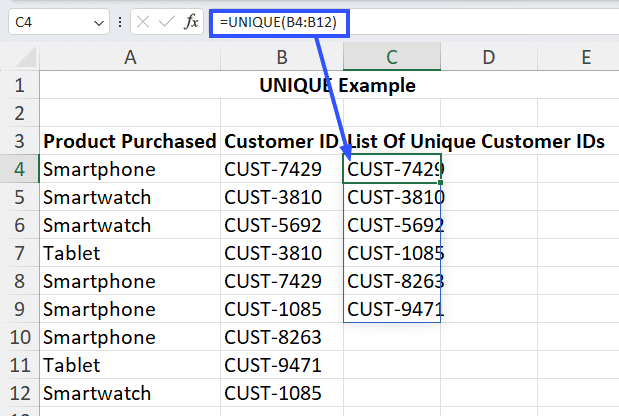
Task: Select cell C5 with CUST-3810
Action: 392,197
